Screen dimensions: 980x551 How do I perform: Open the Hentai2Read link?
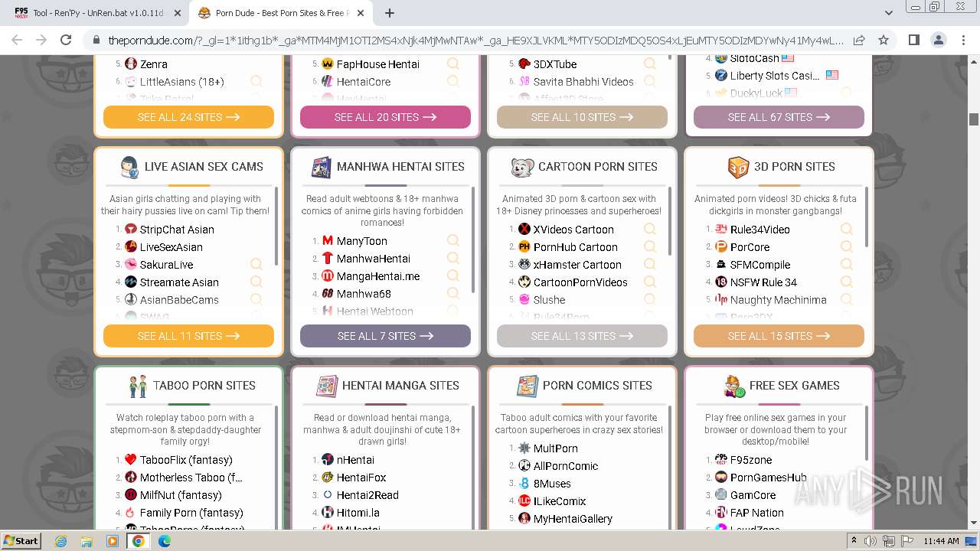[367, 495]
